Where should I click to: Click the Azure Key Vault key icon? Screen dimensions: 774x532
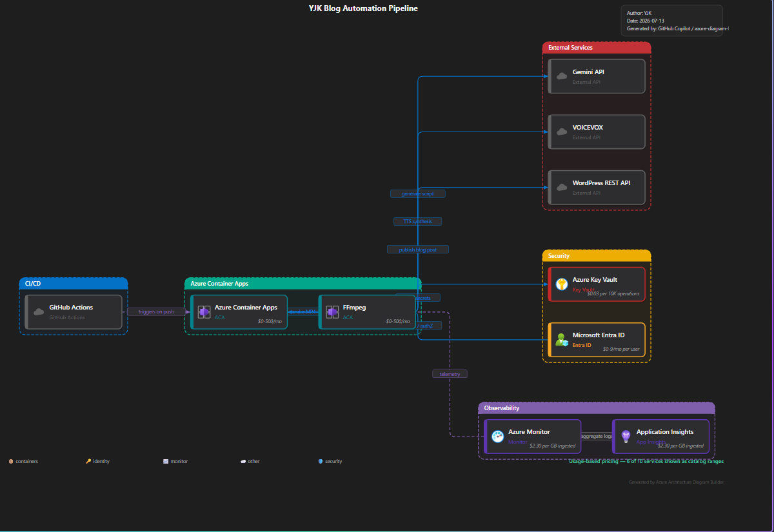[x=562, y=284]
